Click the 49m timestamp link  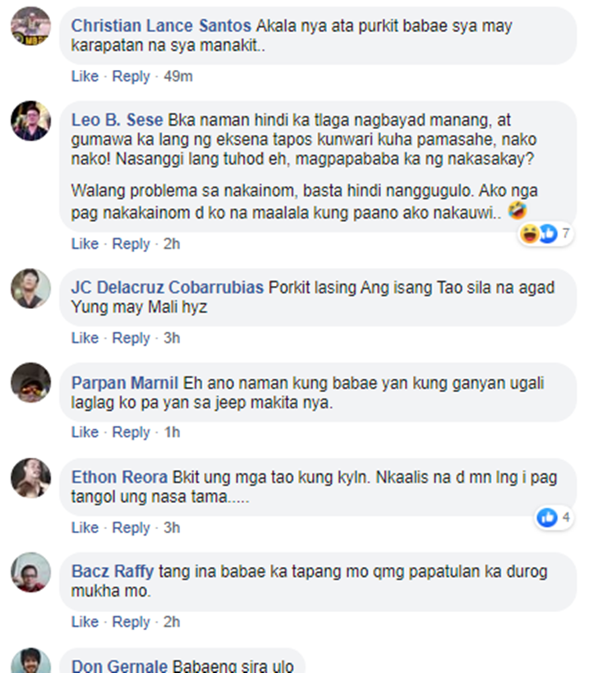click(178, 76)
